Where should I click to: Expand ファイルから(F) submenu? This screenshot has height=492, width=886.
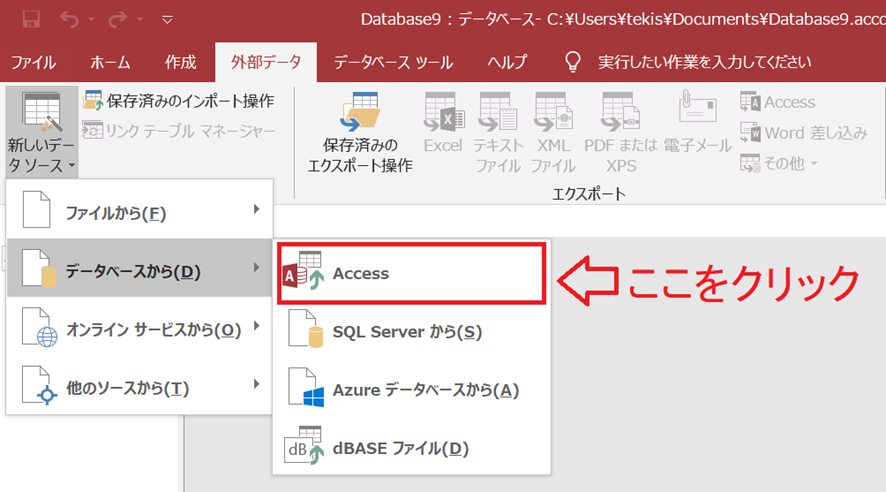click(139, 212)
